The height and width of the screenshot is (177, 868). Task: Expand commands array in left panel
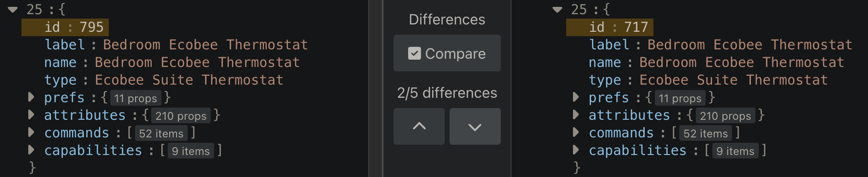coord(31,132)
